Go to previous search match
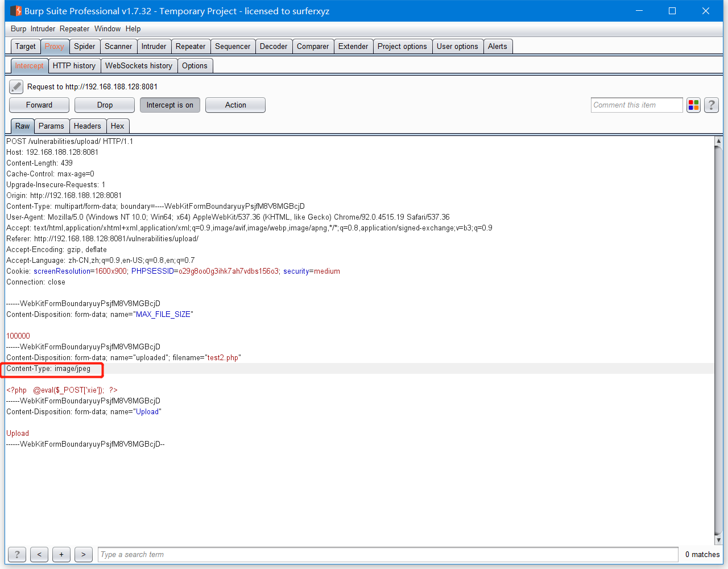 point(39,554)
